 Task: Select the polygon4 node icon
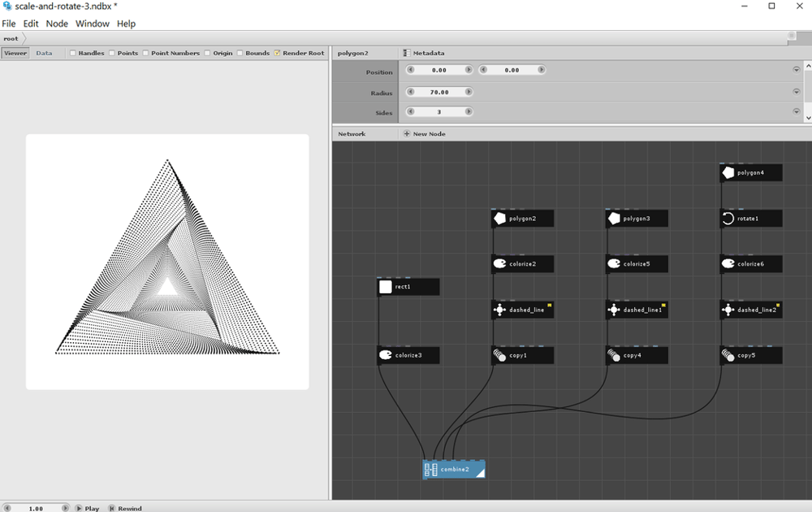(x=728, y=172)
